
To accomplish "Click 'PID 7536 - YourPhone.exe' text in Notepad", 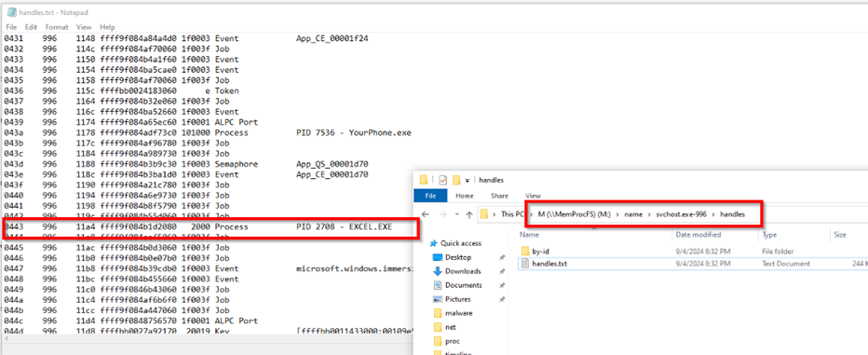I will (x=354, y=133).
